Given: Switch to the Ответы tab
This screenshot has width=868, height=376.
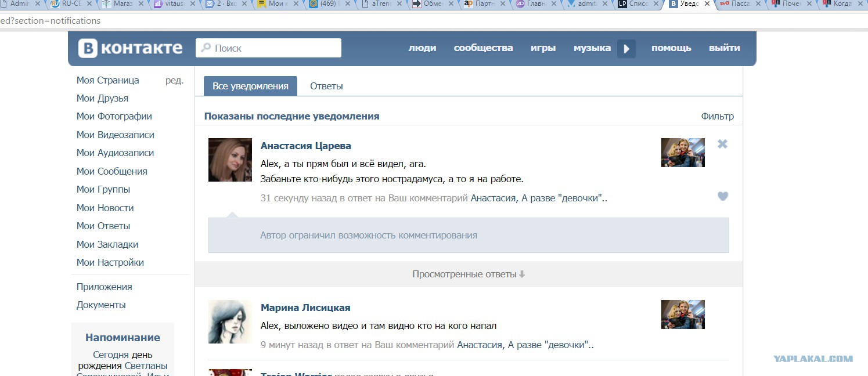Looking at the screenshot, I should coord(326,86).
